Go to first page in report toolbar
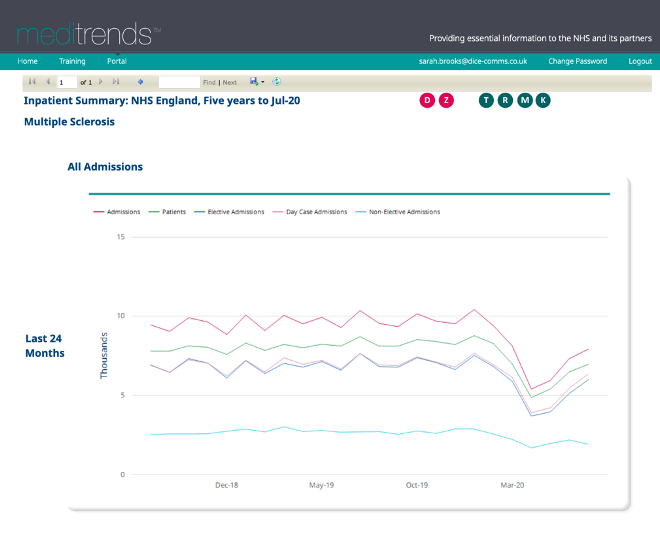The width and height of the screenshot is (660, 536). pos(32,82)
